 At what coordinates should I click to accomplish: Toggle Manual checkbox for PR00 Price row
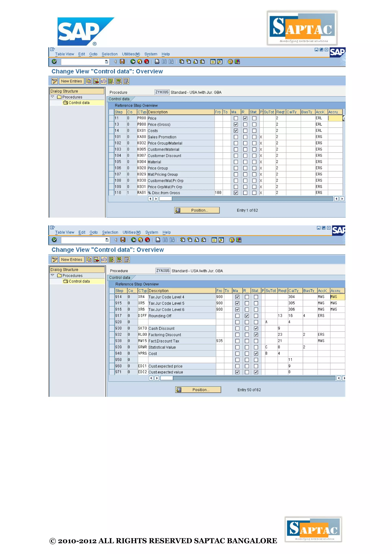point(236,118)
